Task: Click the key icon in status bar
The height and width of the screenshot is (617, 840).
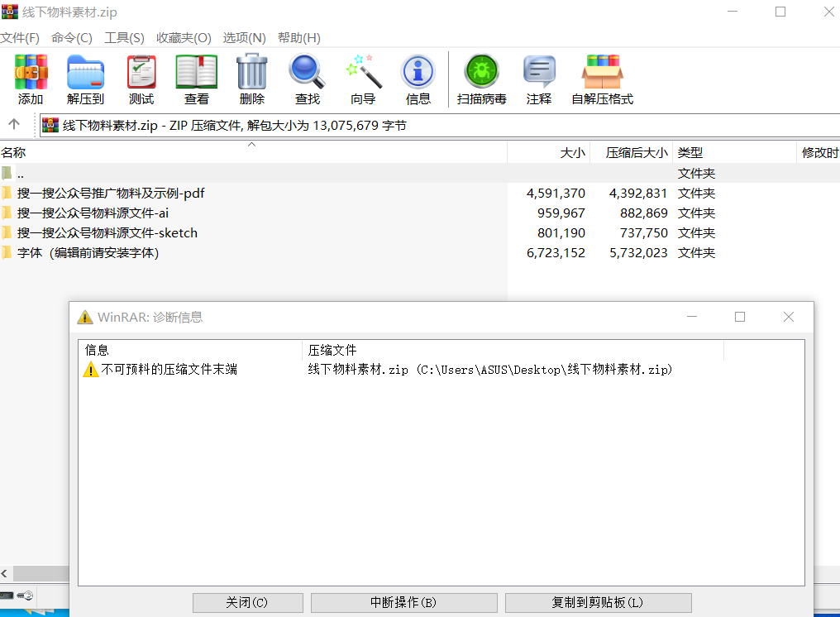Action: point(25,595)
